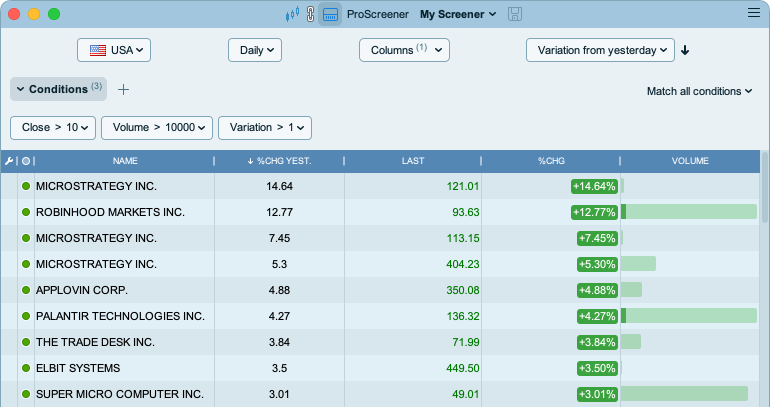Click the 3.01 value in %CHG YEST. column
This screenshot has height=407, width=770.
click(279, 394)
